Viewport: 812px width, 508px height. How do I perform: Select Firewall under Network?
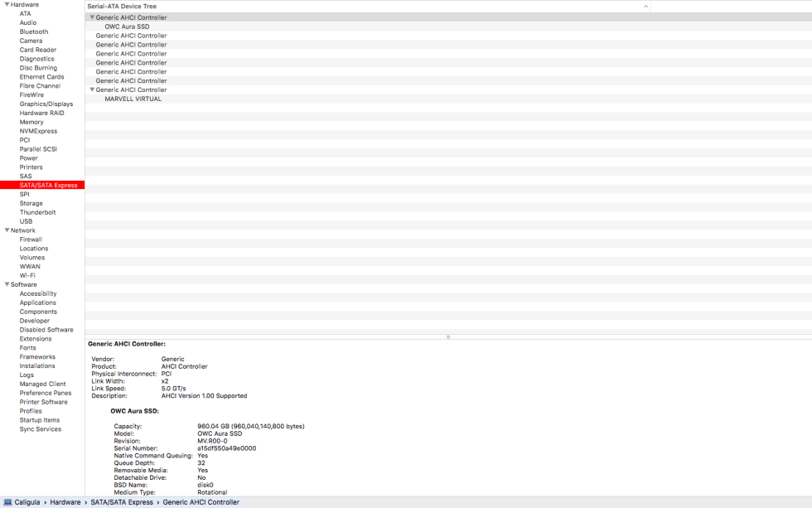31,239
